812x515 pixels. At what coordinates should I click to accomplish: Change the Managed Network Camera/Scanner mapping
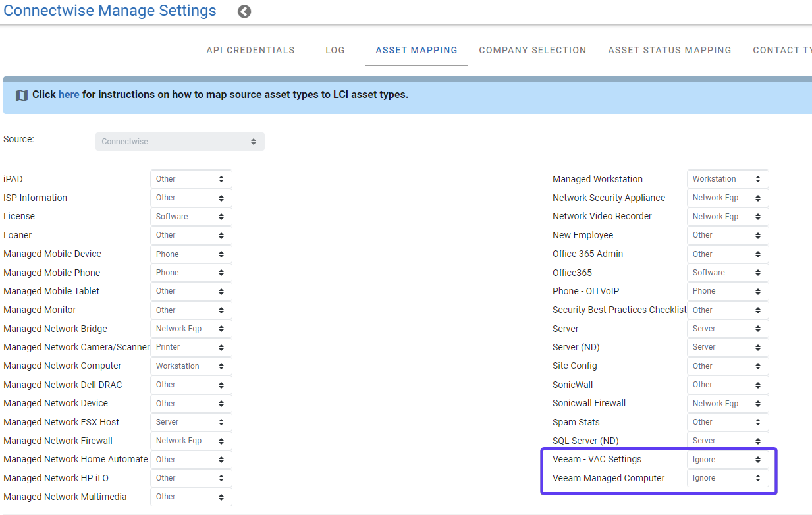[x=191, y=347]
